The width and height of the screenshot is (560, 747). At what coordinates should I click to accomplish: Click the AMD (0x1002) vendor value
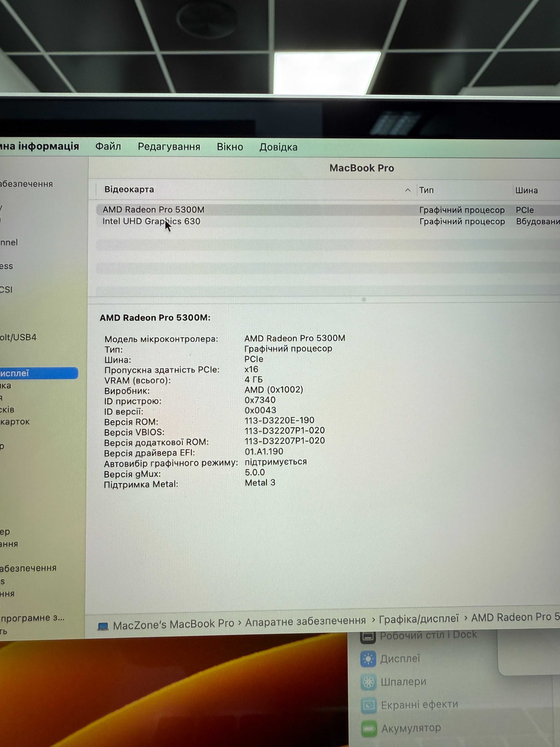click(x=274, y=389)
